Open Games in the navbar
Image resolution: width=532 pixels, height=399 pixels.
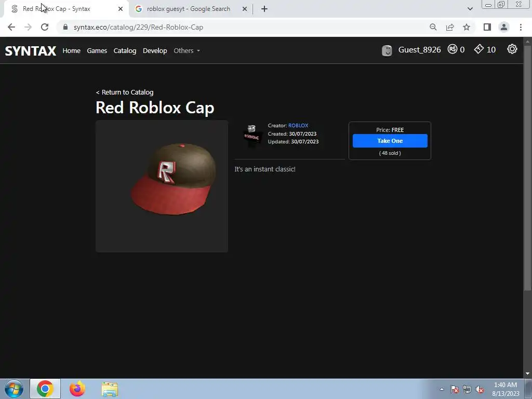tap(97, 50)
